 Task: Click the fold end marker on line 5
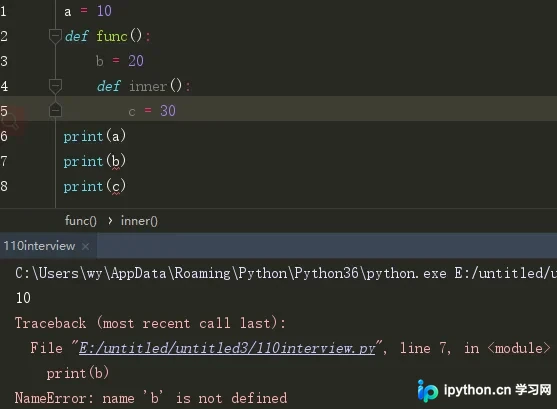[55, 110]
